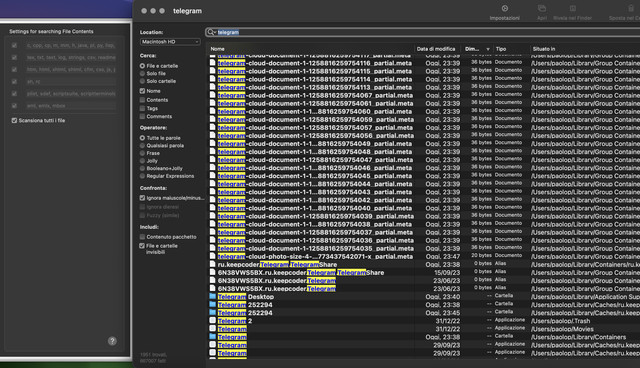Enable the Contents search checkbox
The height and width of the screenshot is (368, 640).
142,100
